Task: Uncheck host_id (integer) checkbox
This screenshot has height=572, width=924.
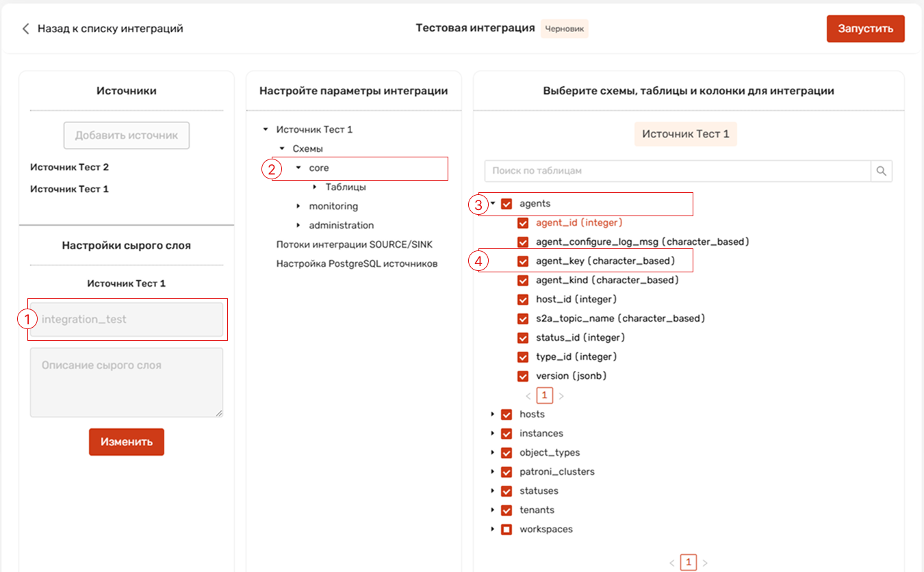Action: tap(523, 300)
